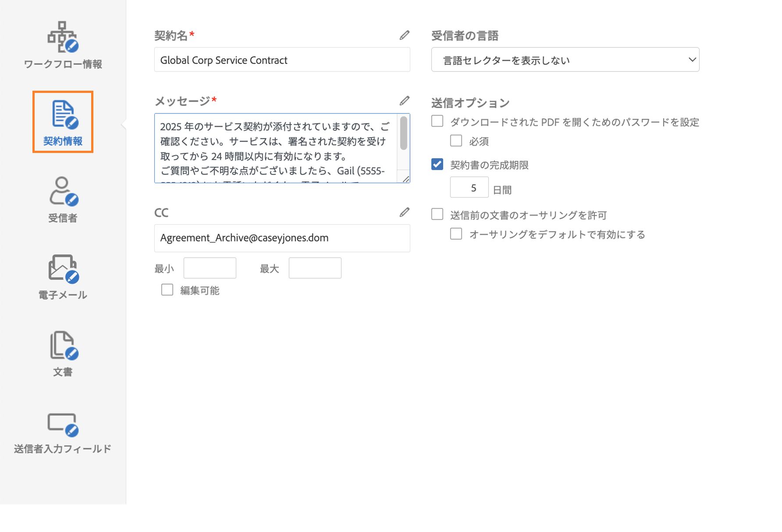
Task: Select the 契約情報 document icon
Action: tap(65, 115)
